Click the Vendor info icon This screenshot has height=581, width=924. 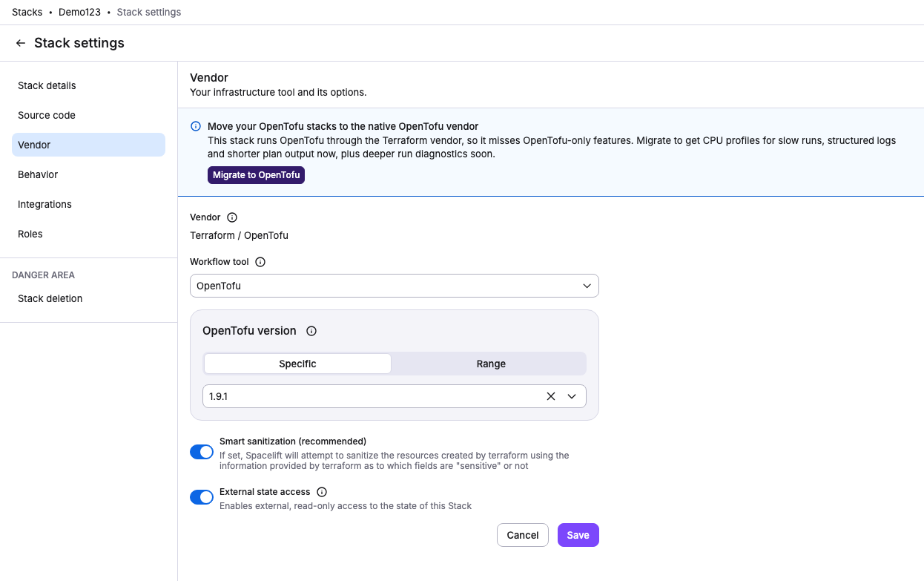tap(232, 217)
